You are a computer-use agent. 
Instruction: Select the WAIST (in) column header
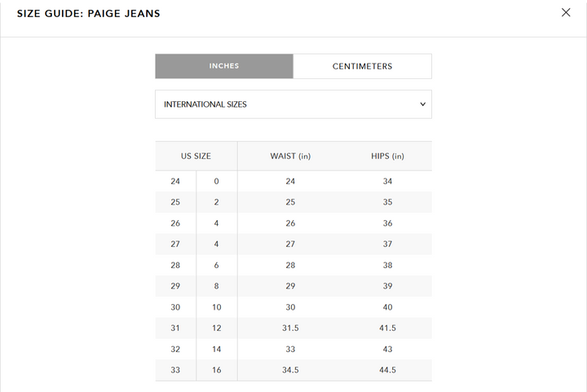(290, 156)
